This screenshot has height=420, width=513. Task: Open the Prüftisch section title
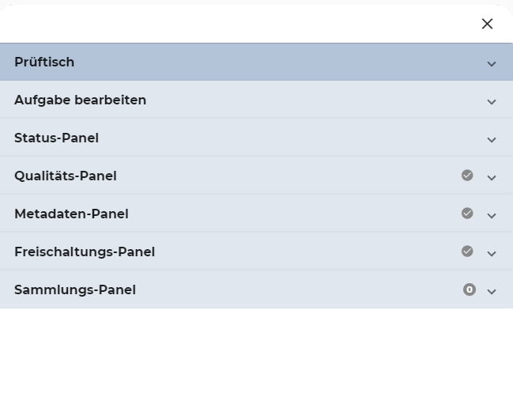click(x=44, y=62)
